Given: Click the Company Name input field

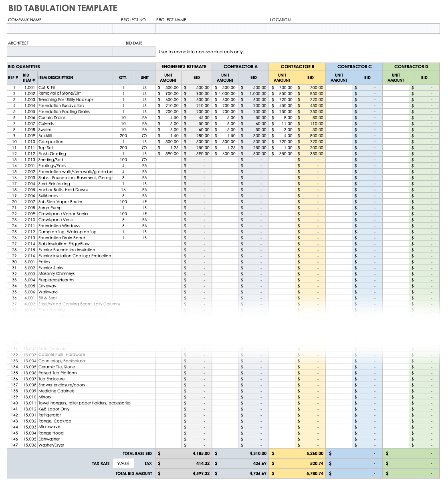Looking at the screenshot, I should click(60, 28).
